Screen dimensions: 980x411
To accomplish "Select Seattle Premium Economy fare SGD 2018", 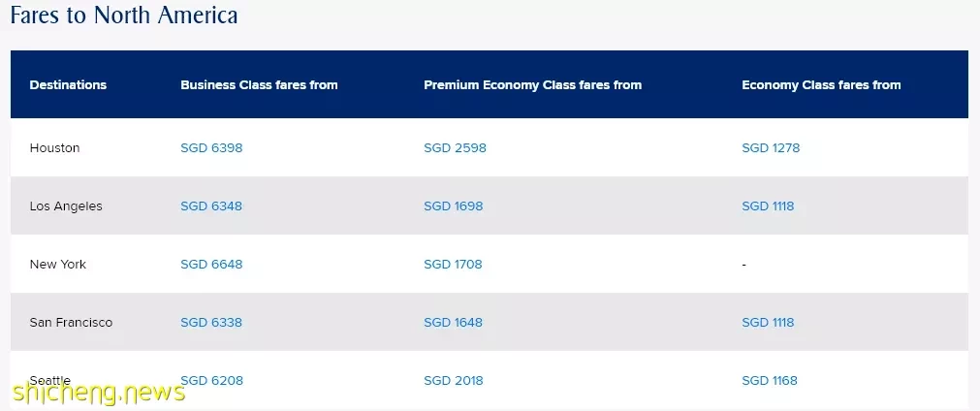I will (x=454, y=380).
